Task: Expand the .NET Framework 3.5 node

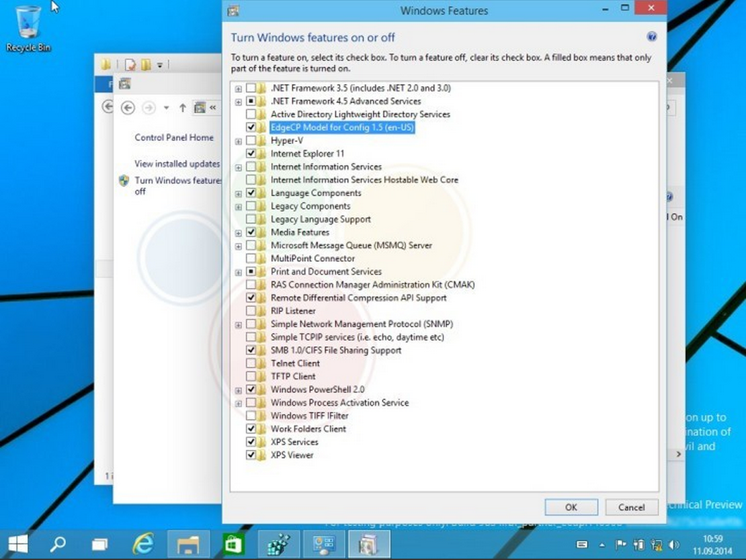Action: 238,88
